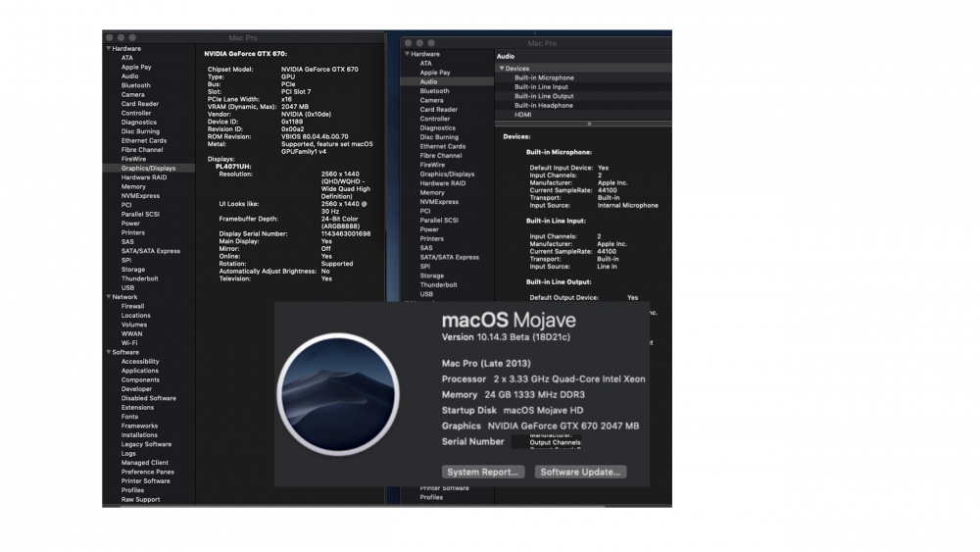This screenshot has height=552, width=980.
Task: Select USB in right window sidebar
Action: [x=426, y=294]
